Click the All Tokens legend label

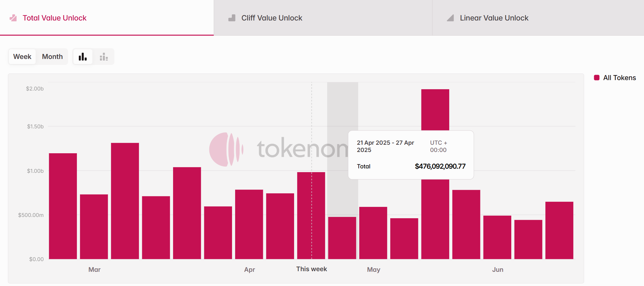coord(619,78)
